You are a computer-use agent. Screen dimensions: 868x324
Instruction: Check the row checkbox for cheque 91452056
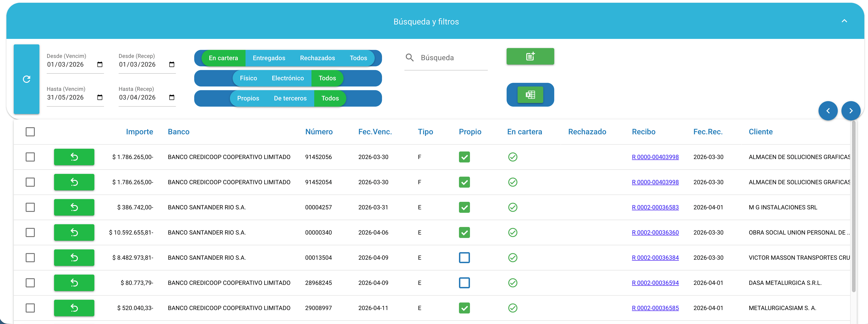[30, 157]
